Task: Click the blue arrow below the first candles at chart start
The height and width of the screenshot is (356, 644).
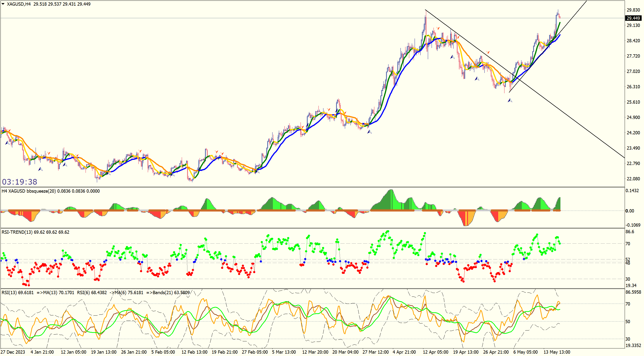Action: click(x=7, y=143)
